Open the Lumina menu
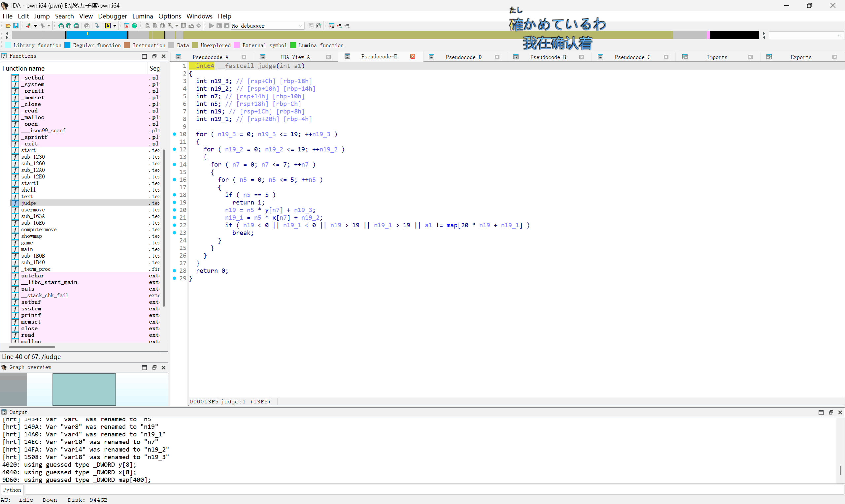Image resolution: width=845 pixels, height=504 pixels. tap(142, 16)
